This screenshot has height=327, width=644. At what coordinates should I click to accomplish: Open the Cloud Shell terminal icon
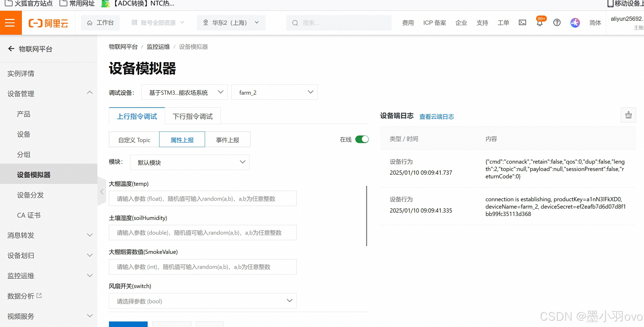pyautogui.click(x=522, y=23)
